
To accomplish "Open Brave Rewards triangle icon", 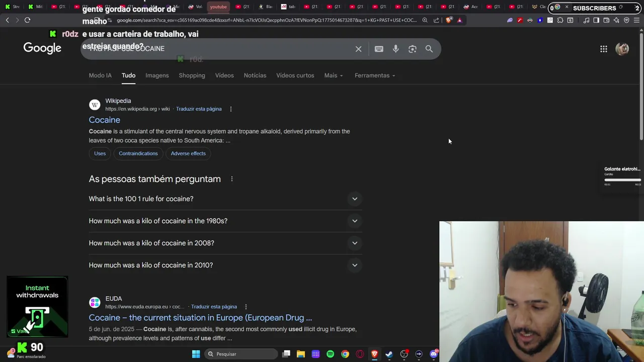I will pyautogui.click(x=459, y=20).
